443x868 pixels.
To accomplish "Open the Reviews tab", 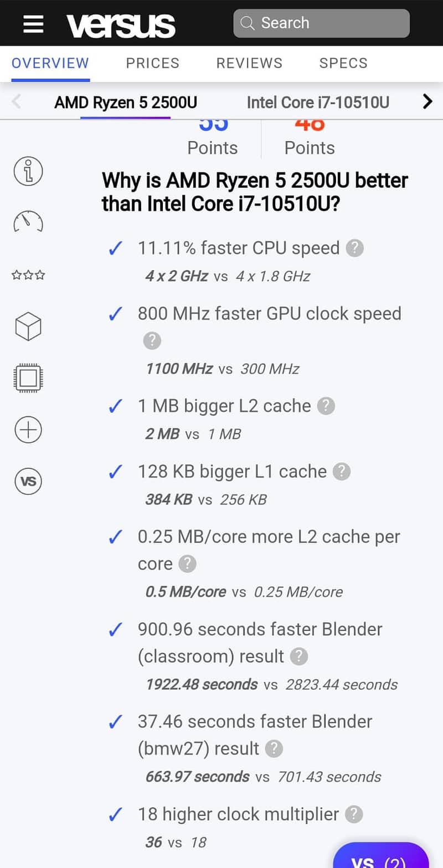I will point(249,63).
